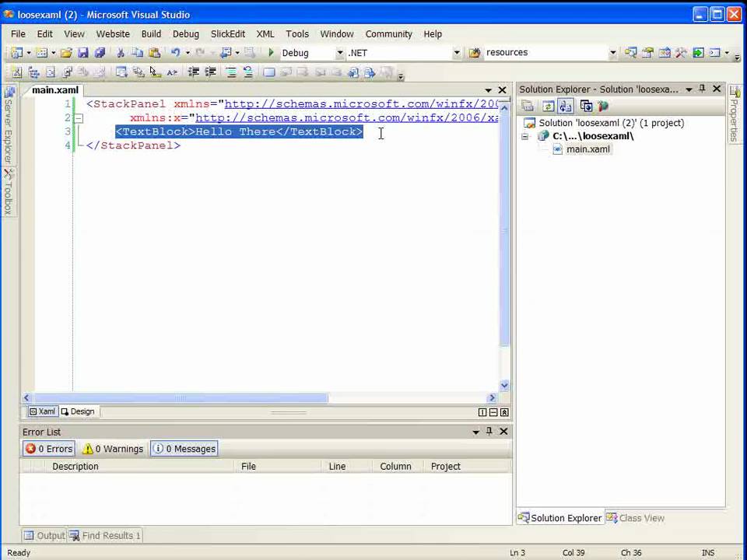The height and width of the screenshot is (560, 747).
Task: Click the Save All icon
Action: point(100,53)
